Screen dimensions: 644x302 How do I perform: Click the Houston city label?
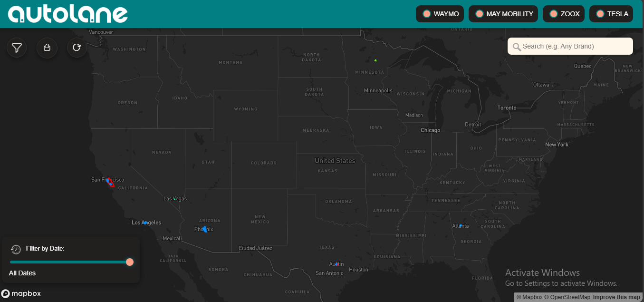coord(358,270)
